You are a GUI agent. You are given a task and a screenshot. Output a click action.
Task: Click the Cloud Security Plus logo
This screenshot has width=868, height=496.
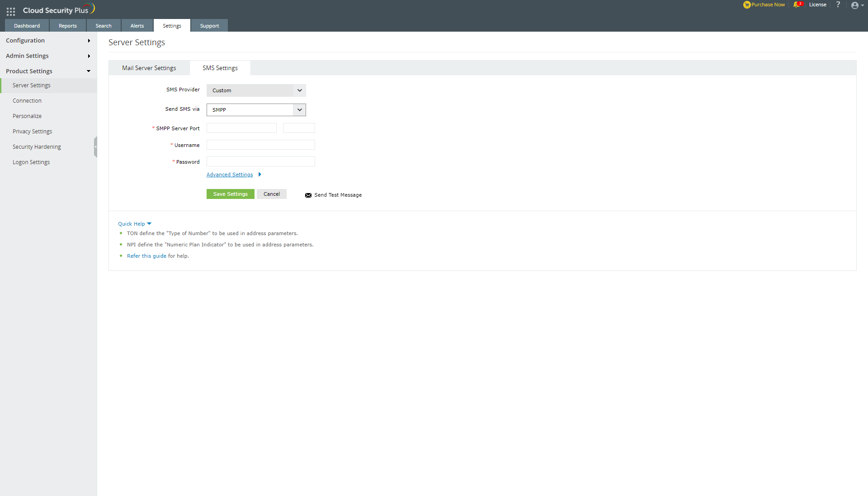click(58, 9)
